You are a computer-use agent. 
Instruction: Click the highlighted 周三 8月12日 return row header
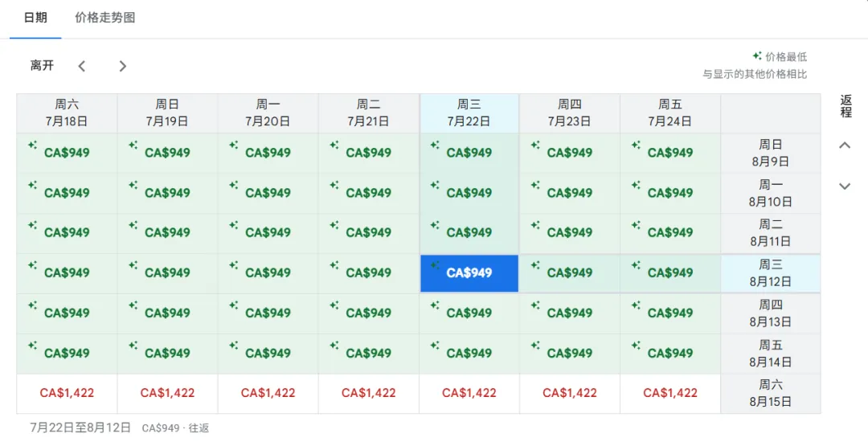click(771, 273)
